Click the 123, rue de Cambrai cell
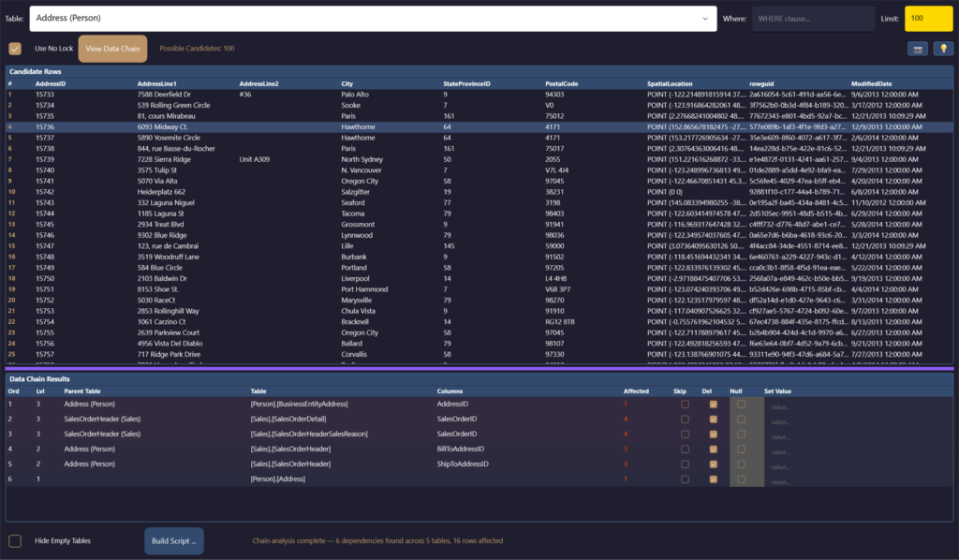The width and height of the screenshot is (959, 560). [168, 246]
